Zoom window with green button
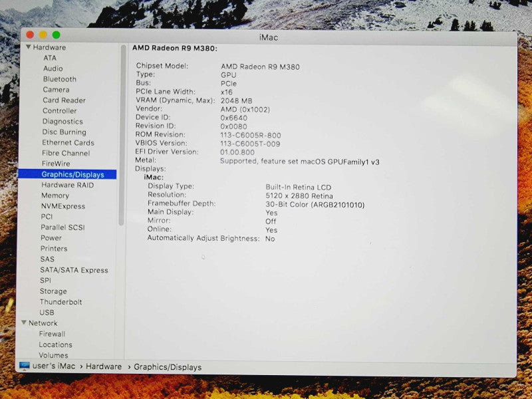 point(57,35)
